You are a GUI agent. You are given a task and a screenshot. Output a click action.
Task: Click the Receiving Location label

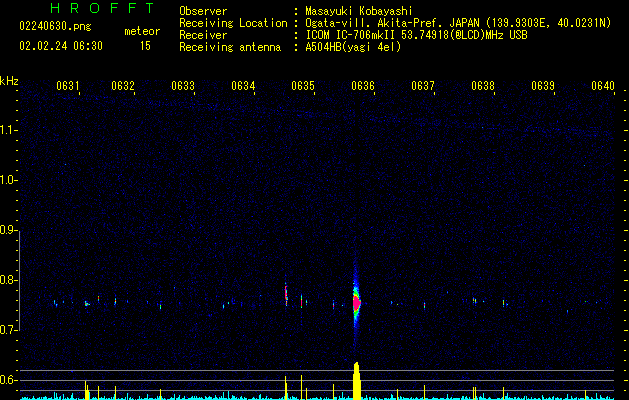pos(233,23)
